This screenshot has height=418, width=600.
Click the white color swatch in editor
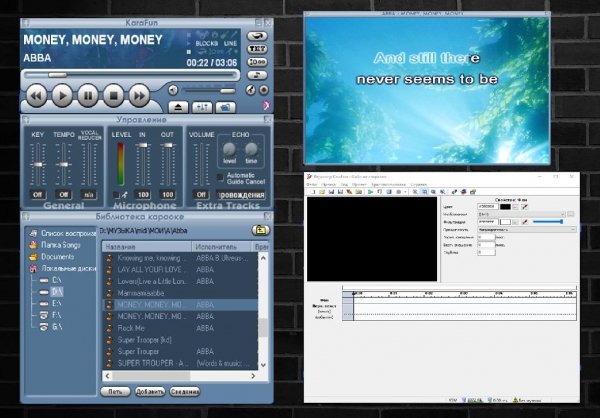coord(505,222)
